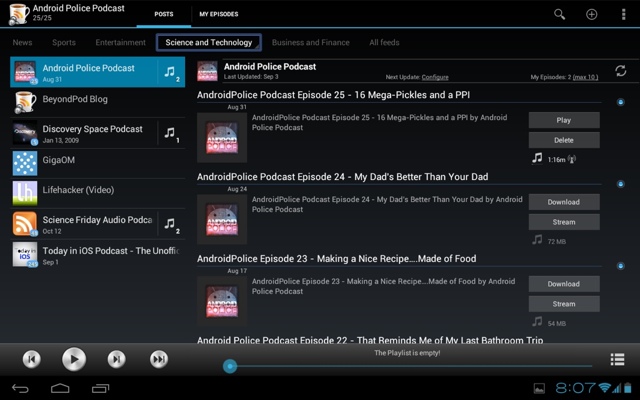Select GigaOM feed
Screen dimensions: 640x400
98,163
